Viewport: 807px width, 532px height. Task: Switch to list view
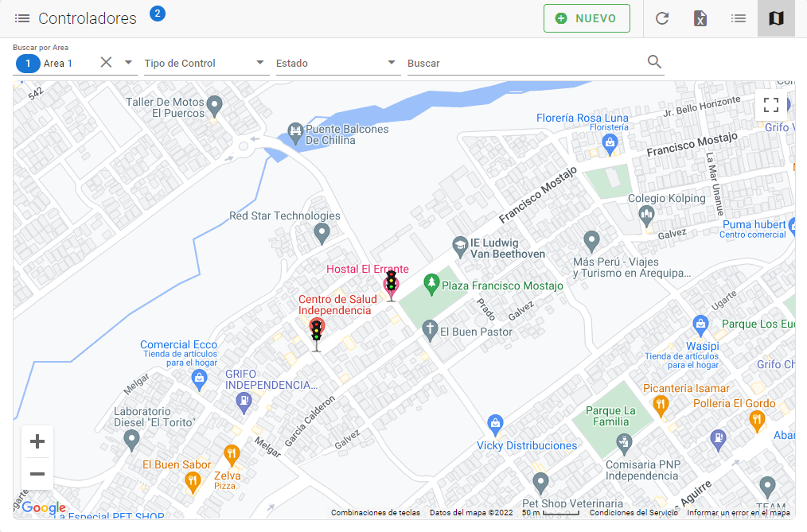(739, 18)
